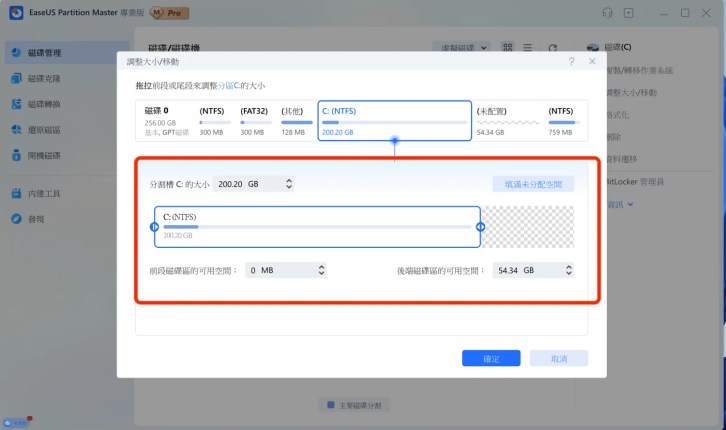Open help with the dialog's question mark
This screenshot has height=430, width=726.
[572, 62]
